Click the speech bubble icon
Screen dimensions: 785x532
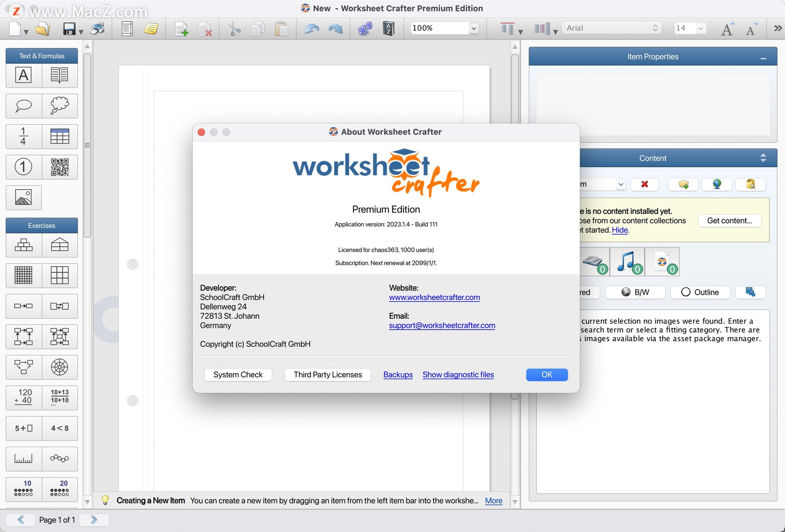tap(23, 106)
